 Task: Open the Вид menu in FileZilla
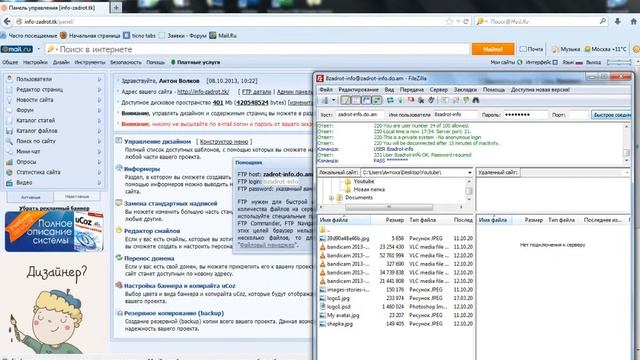[389, 89]
